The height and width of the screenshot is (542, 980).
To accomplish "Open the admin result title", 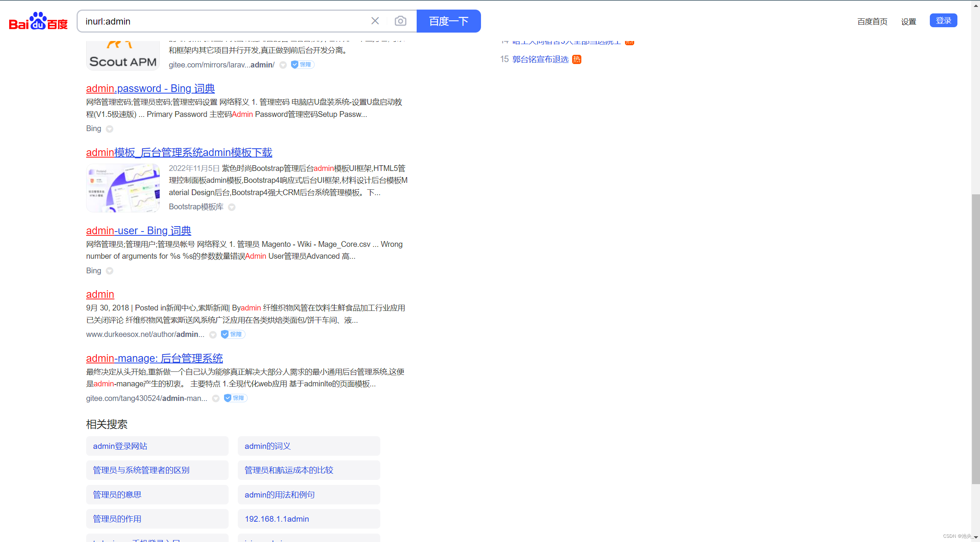I will click(100, 294).
